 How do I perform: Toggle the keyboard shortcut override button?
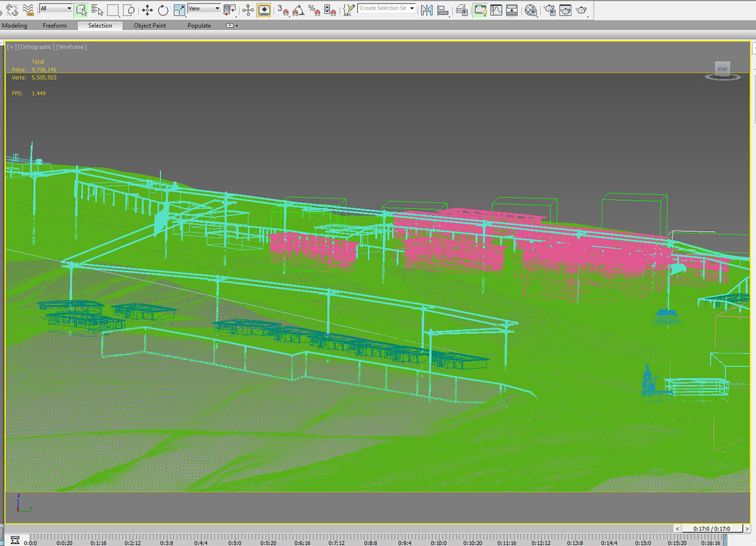[264, 9]
